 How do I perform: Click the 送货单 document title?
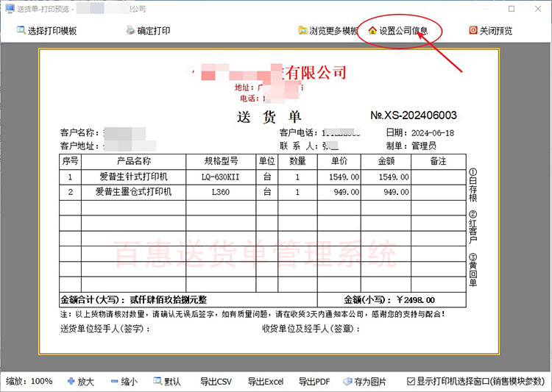[x=269, y=117]
